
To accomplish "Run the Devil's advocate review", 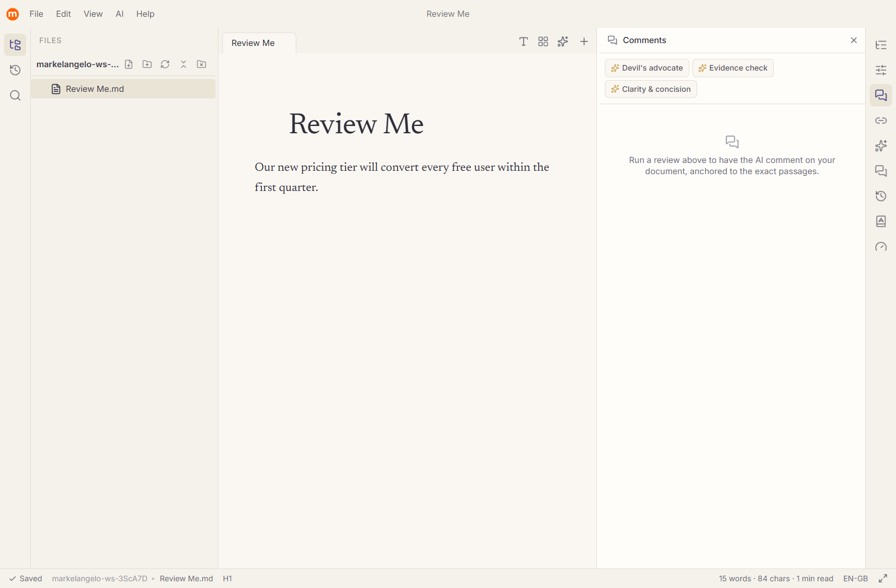I will coord(647,68).
